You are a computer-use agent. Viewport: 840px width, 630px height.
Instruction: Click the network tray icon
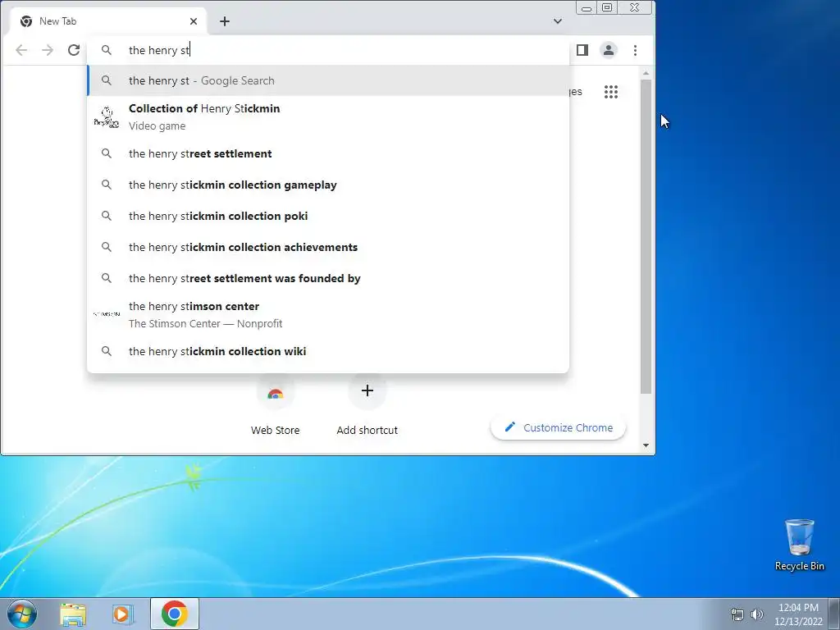tap(737, 614)
